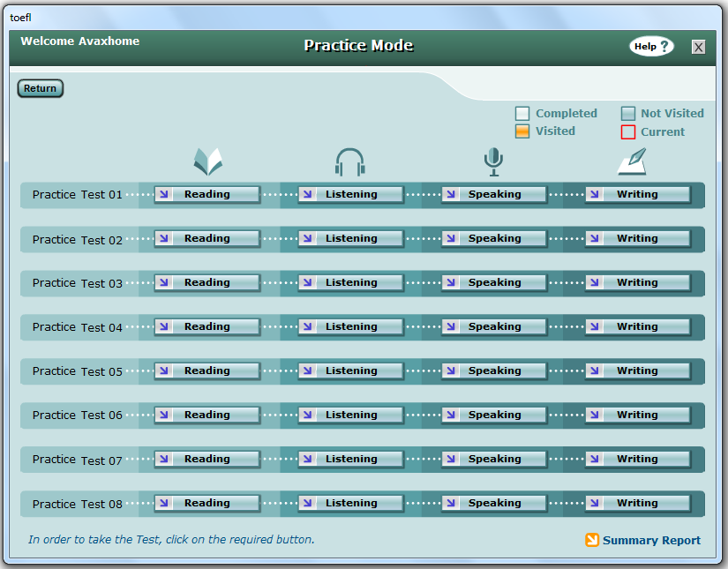Click the Completed legend box
This screenshot has height=569, width=728.
coord(522,114)
